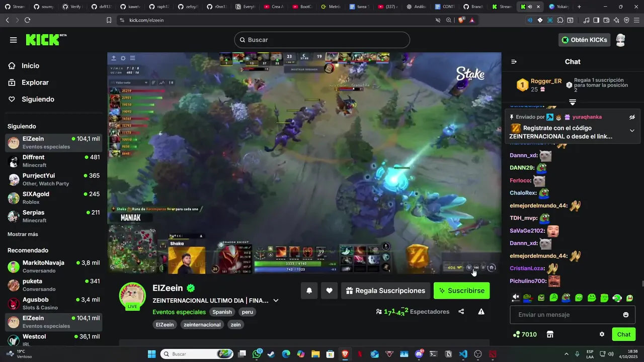Image resolution: width=644 pixels, height=362 pixels.
Task: Hide the pinned message eye icon
Action: click(x=632, y=117)
